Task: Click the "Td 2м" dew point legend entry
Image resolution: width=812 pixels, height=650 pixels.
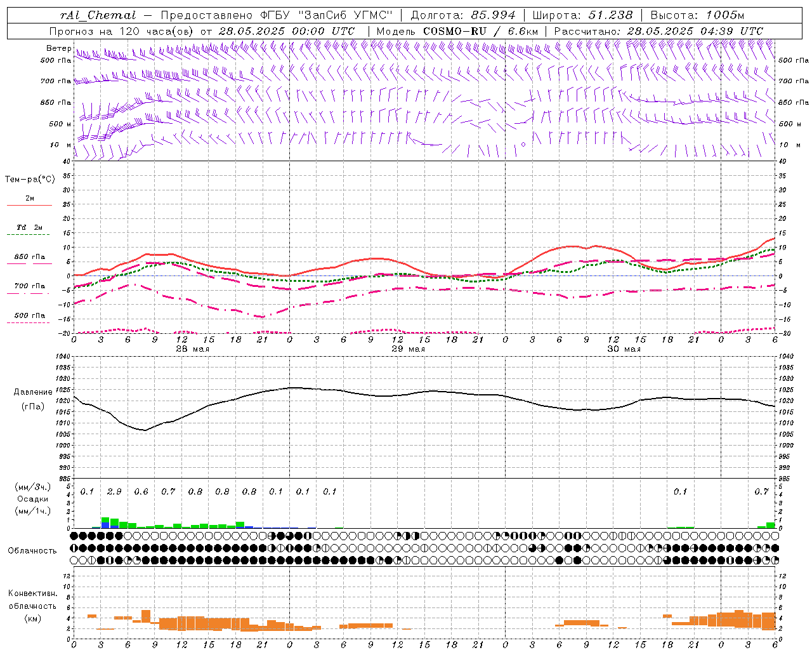Action: pos(30,230)
